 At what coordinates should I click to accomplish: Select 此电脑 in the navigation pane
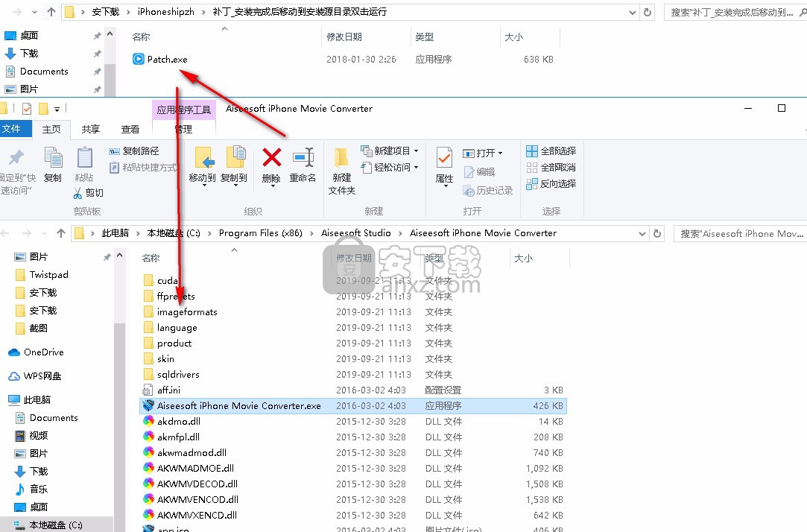click(x=37, y=400)
